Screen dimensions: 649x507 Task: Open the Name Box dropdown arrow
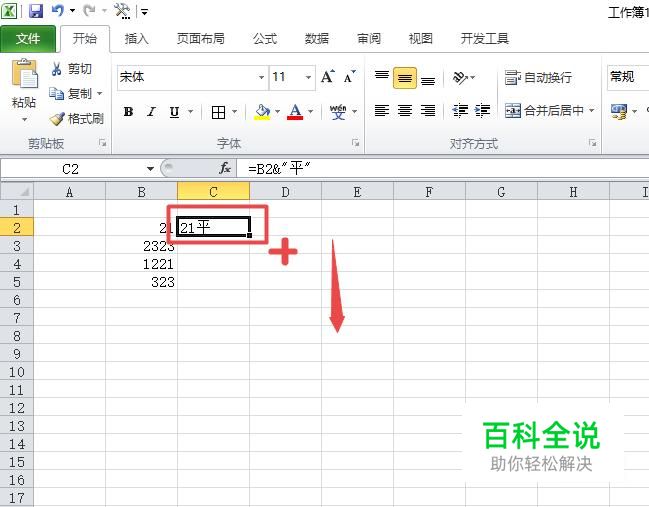pos(150,168)
